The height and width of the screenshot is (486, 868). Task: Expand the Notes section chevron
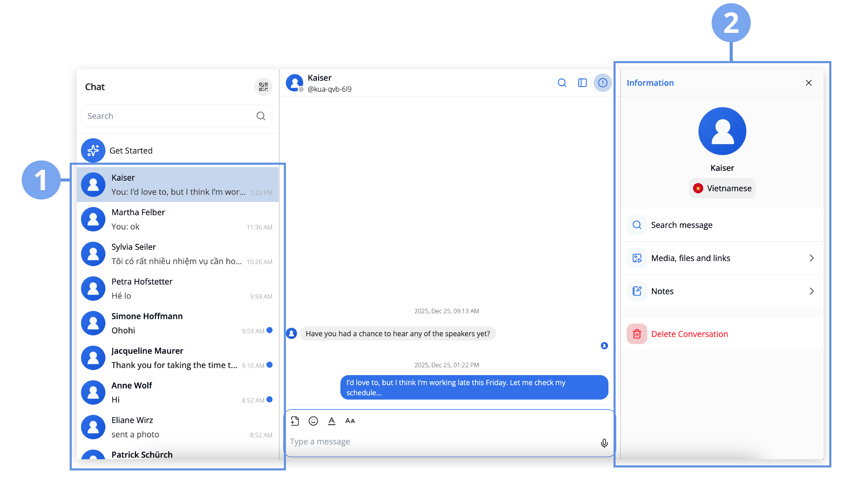pos(811,291)
